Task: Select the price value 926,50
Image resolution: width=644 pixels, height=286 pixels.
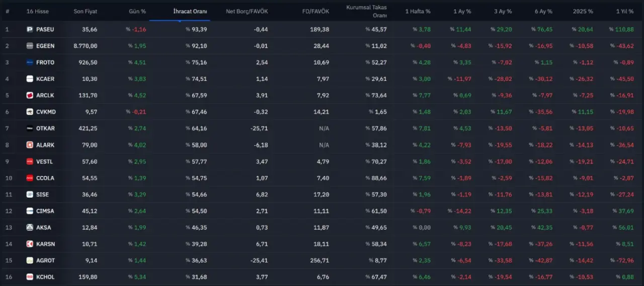Action: point(88,63)
